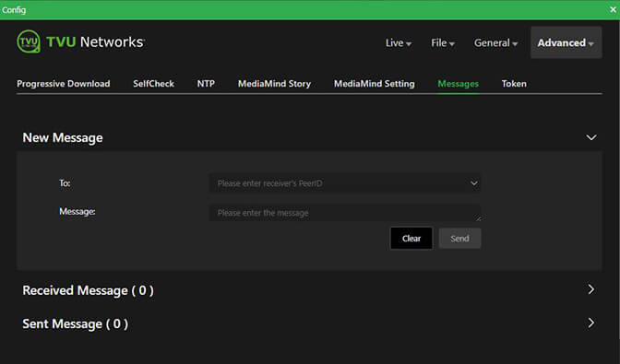Open the Token tab
Viewport: 620px width, 364px height.
(514, 84)
